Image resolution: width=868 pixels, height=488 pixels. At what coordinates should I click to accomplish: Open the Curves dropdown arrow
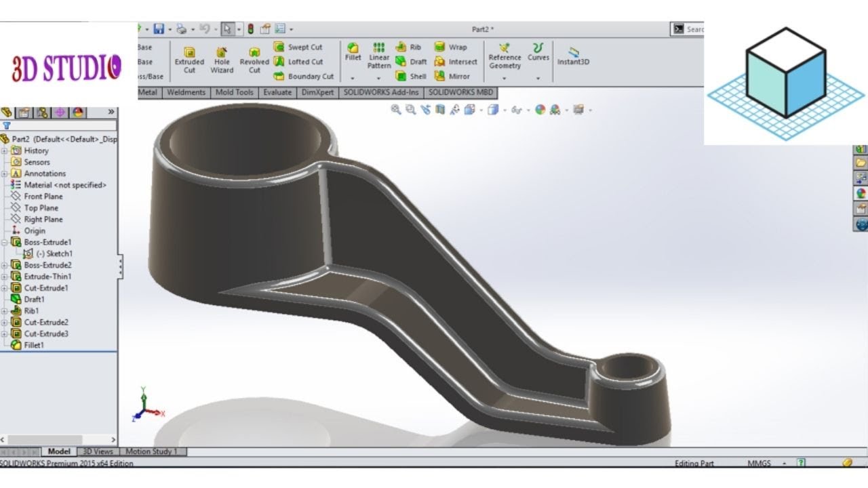tap(538, 78)
